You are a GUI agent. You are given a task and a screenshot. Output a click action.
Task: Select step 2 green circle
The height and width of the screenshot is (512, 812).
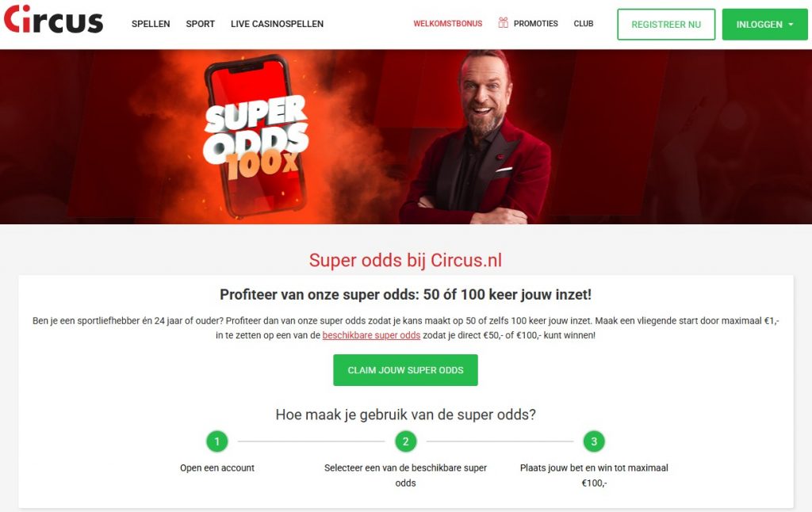point(405,441)
